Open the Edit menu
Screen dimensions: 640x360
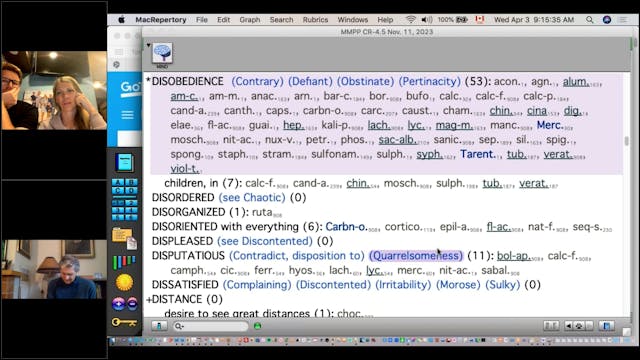(x=223, y=20)
